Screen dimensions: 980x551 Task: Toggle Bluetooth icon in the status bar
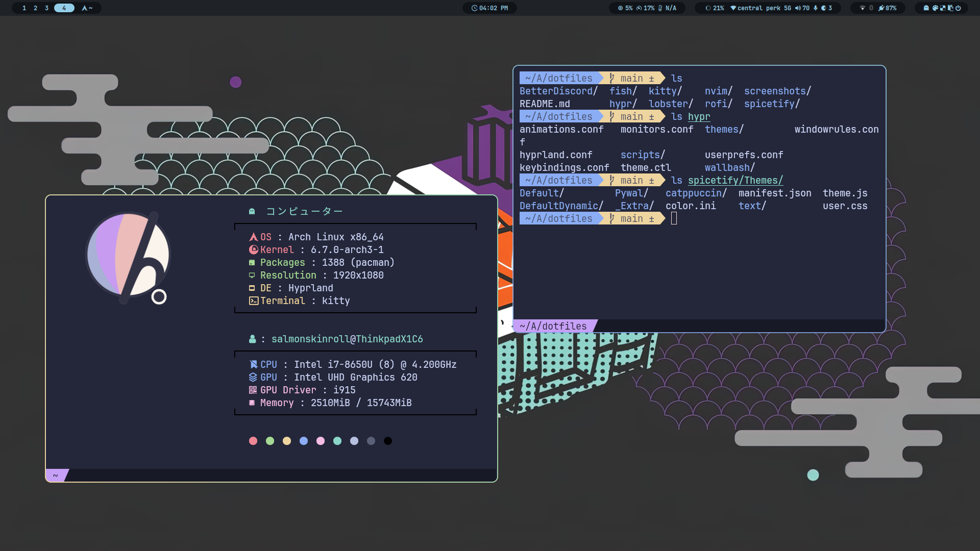[x=871, y=8]
